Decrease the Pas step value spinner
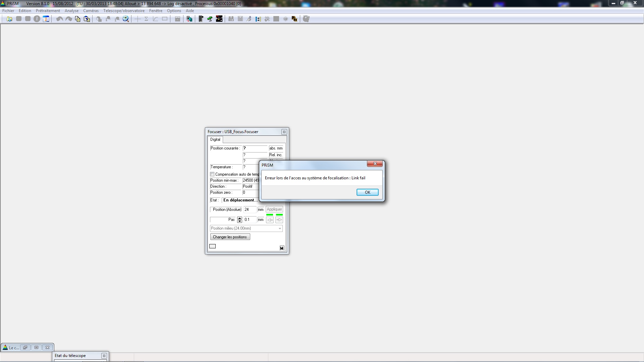The height and width of the screenshot is (362, 644). point(239,221)
